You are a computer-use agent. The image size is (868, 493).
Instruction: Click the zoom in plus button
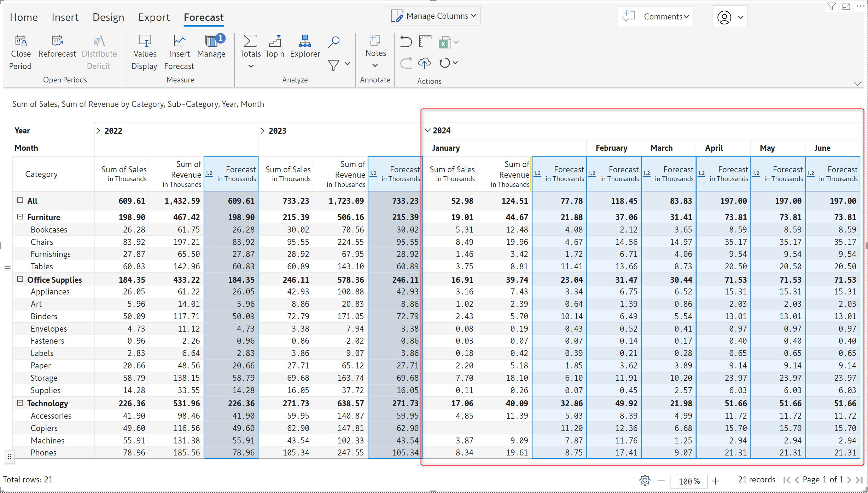click(716, 481)
